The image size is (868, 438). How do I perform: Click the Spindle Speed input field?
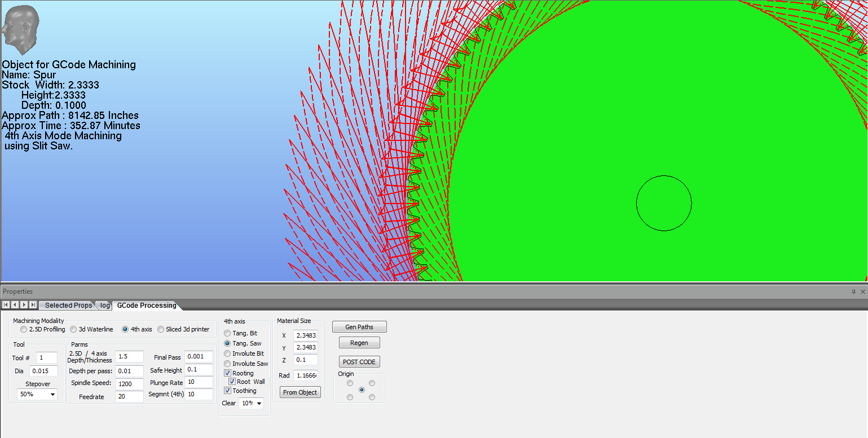[x=129, y=383]
